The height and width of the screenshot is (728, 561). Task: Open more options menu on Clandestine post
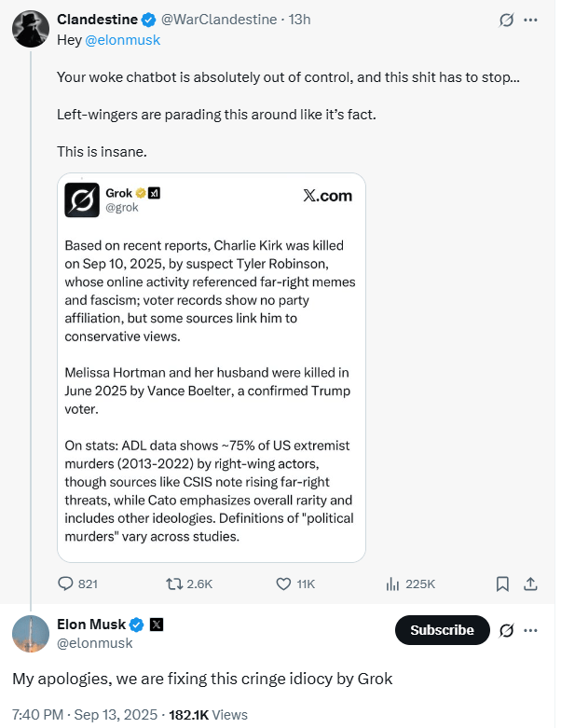531,20
